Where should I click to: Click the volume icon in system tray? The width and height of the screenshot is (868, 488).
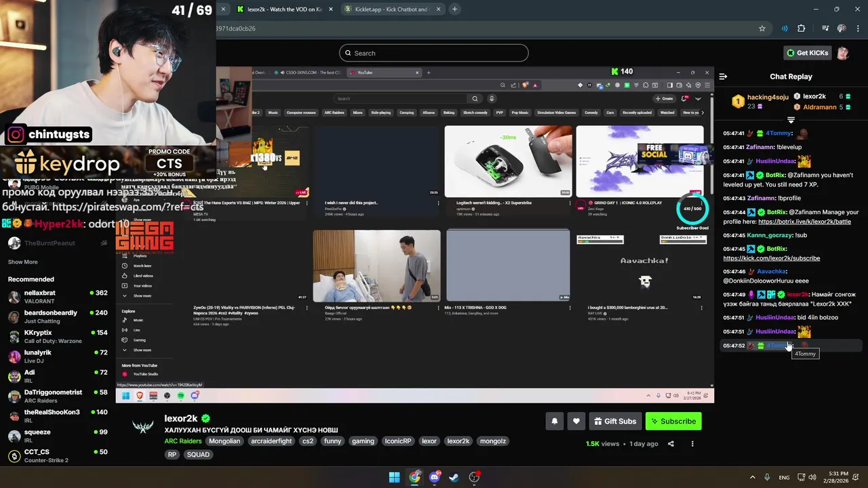pyautogui.click(x=812, y=477)
